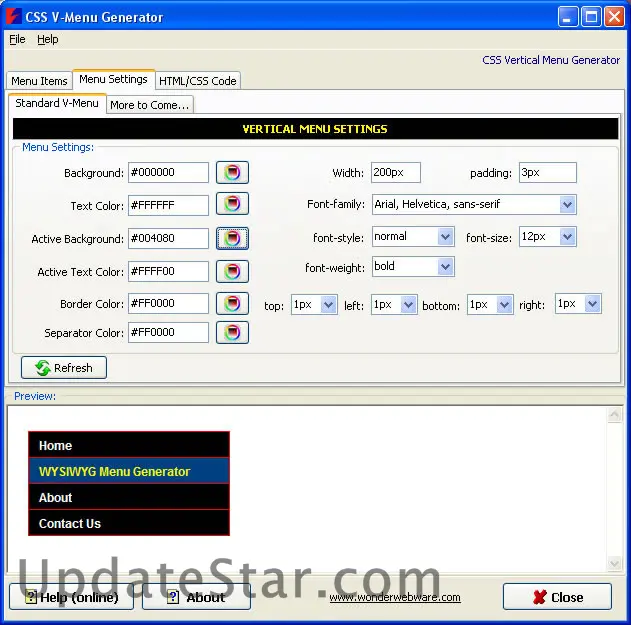Click preview scrollbar down arrow
Screen dimensions: 631x625
[x=615, y=563]
